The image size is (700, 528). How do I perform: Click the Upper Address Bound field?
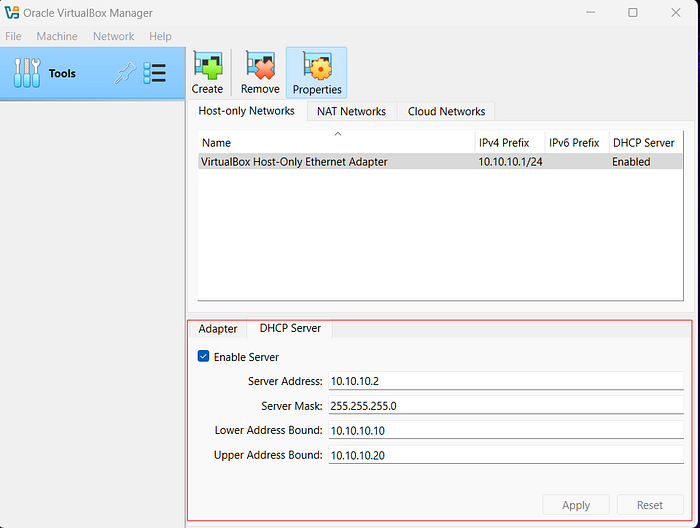point(506,455)
